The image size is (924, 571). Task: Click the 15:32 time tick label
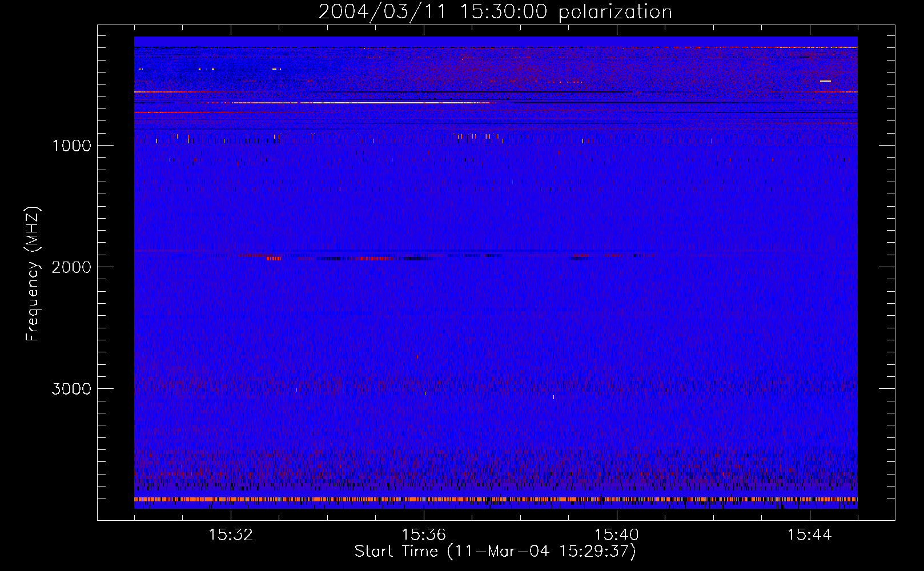tap(231, 535)
